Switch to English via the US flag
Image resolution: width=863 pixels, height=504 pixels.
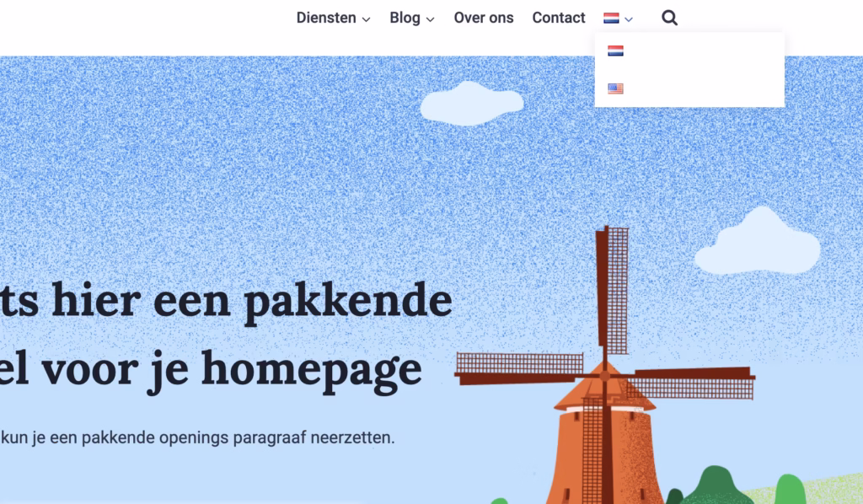pos(615,88)
